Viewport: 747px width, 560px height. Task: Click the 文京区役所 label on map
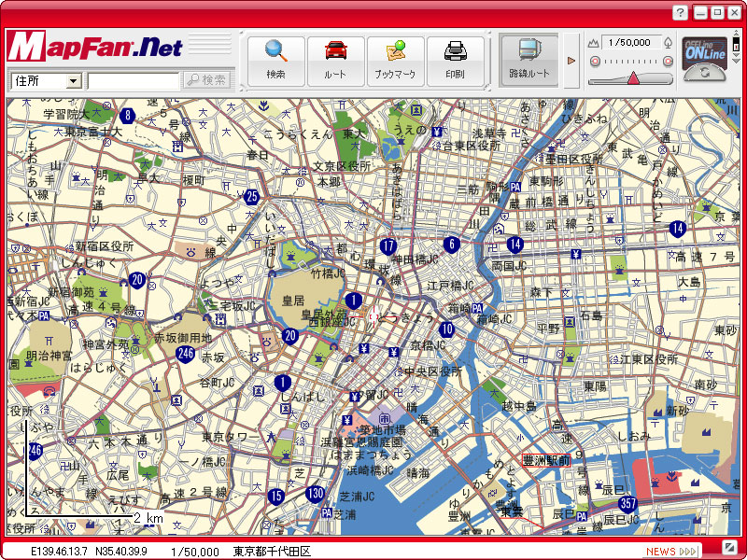tap(342, 166)
